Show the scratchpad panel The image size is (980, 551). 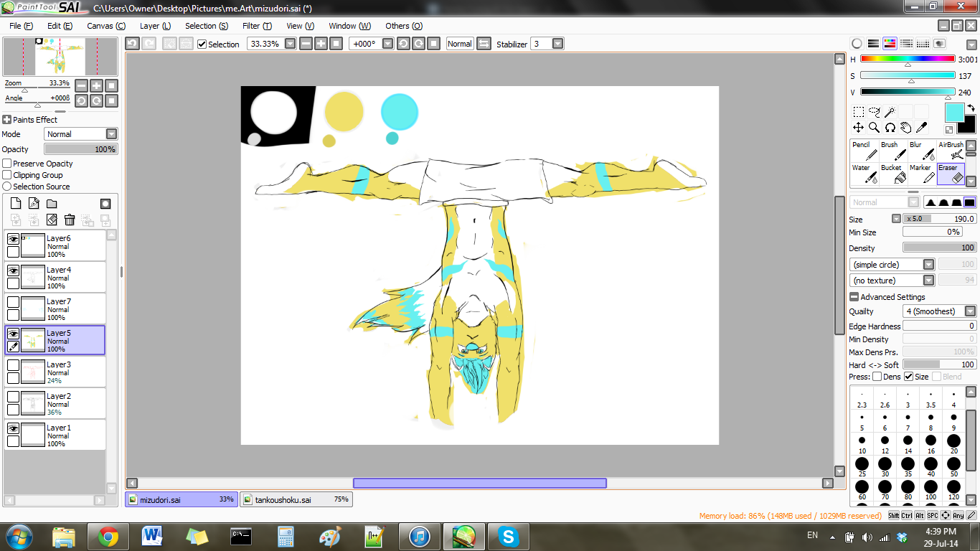click(x=940, y=44)
